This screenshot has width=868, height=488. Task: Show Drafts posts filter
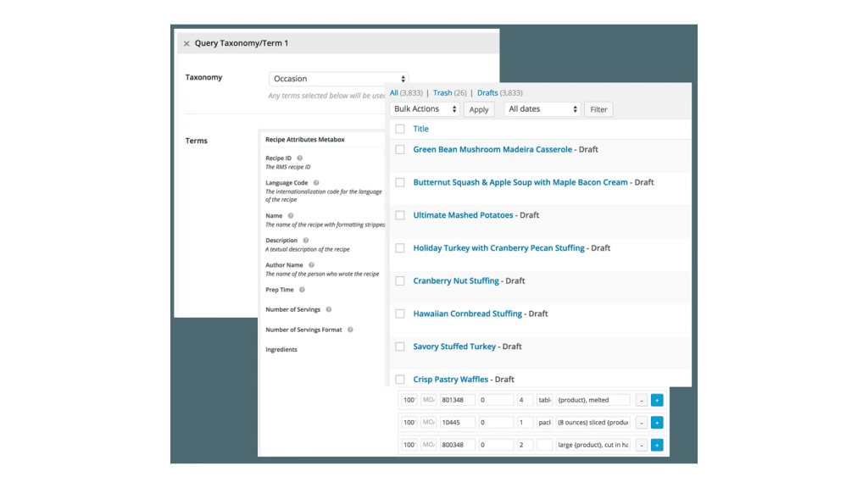(487, 93)
